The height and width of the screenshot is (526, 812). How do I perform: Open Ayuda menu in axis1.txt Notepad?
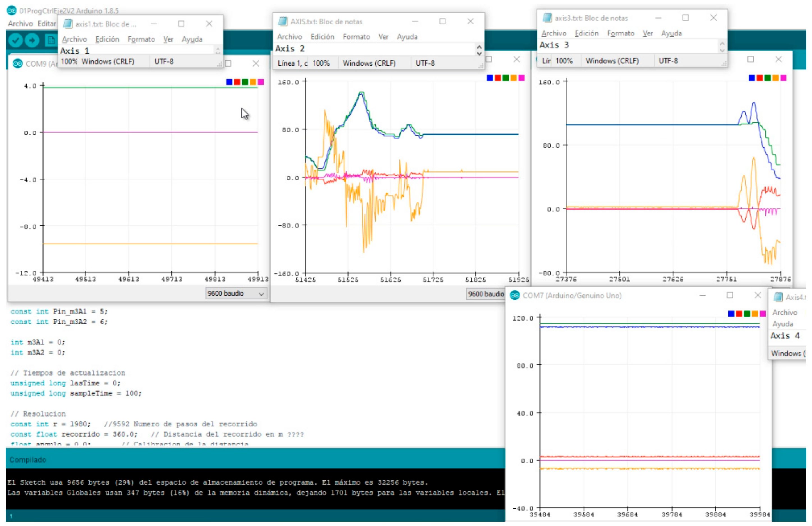pyautogui.click(x=192, y=39)
